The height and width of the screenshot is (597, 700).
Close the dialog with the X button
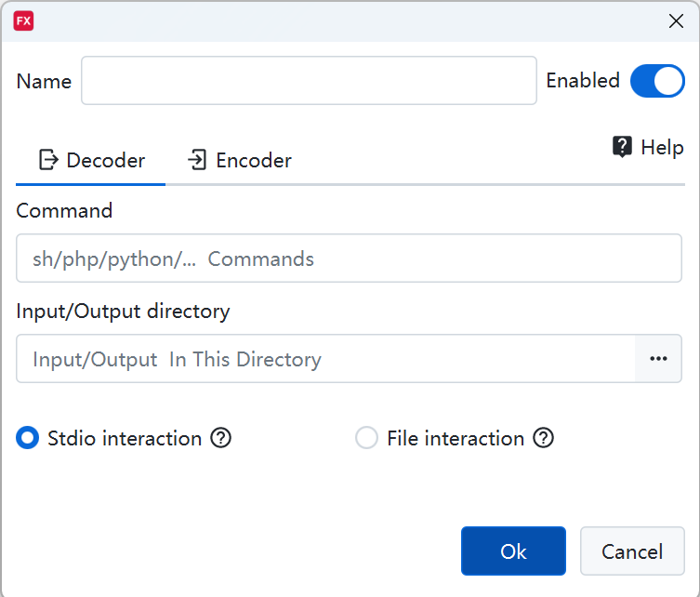(676, 21)
